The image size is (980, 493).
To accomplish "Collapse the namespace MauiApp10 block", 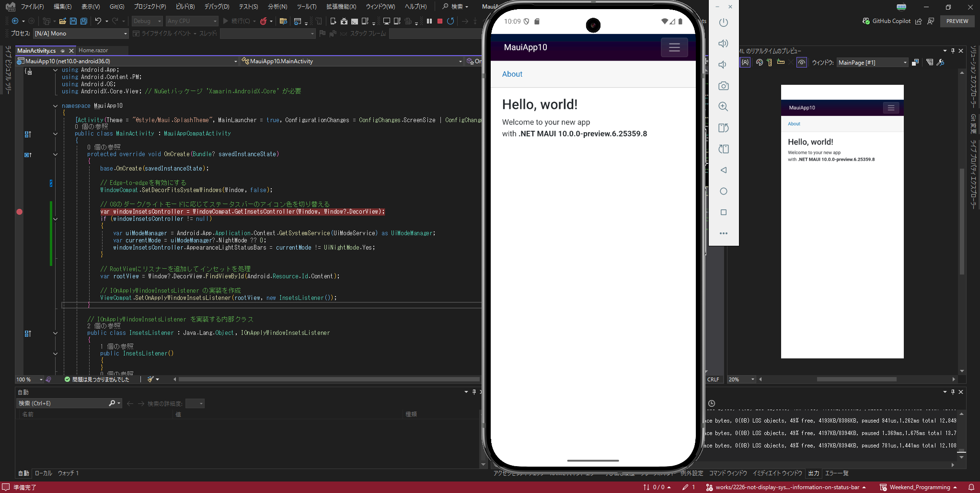I will coord(55,106).
